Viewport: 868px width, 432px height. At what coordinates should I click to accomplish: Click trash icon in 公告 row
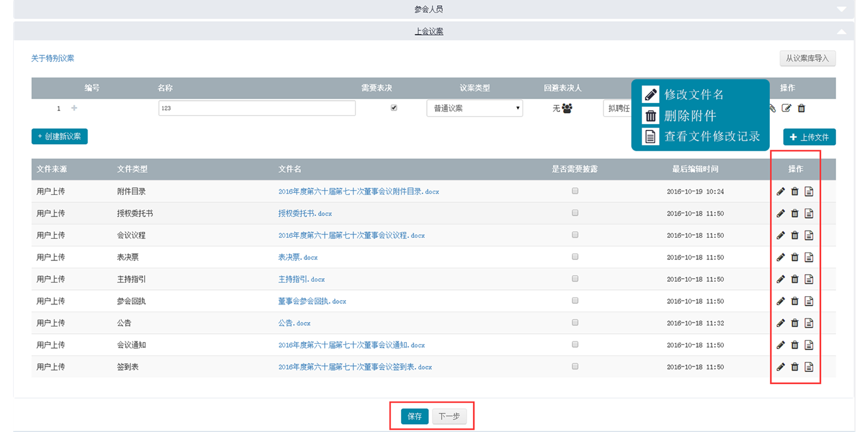tap(795, 323)
